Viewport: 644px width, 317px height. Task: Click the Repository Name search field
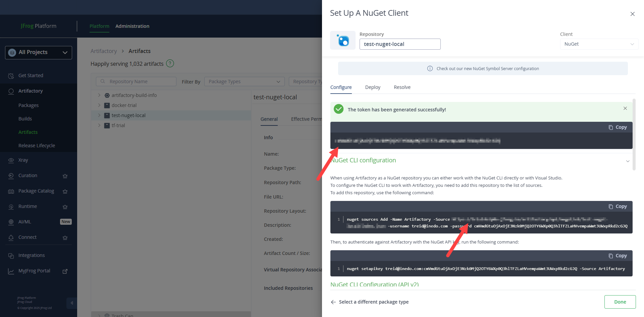click(x=136, y=82)
